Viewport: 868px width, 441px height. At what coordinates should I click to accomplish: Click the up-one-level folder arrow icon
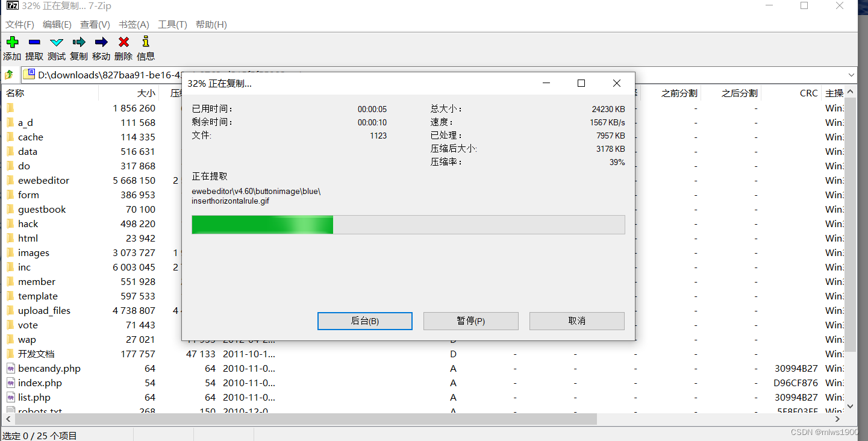(x=10, y=74)
